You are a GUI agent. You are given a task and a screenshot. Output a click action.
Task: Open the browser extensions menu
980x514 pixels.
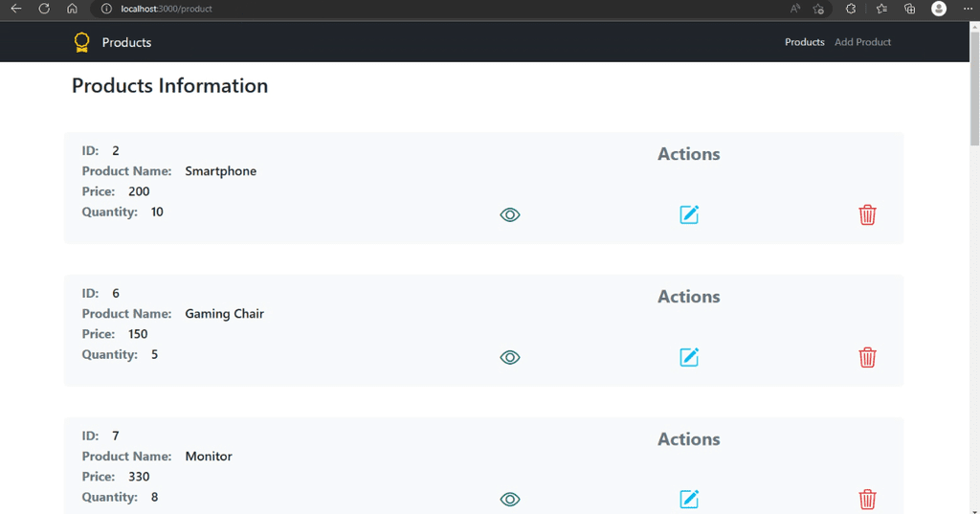click(x=851, y=9)
